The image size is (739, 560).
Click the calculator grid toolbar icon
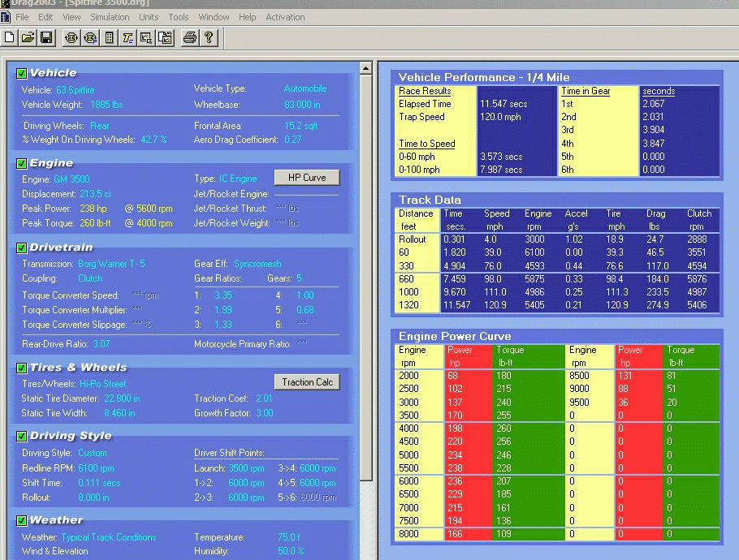coord(109,37)
